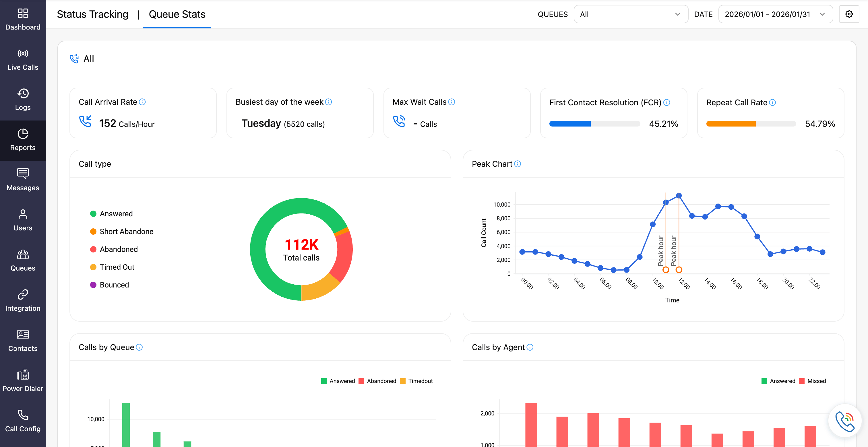
Task: Click info icon next to Call Arrival Rate
Action: [142, 102]
